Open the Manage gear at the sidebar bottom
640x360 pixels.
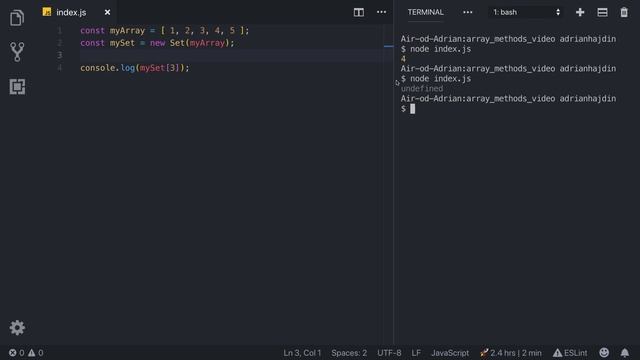tap(17, 327)
